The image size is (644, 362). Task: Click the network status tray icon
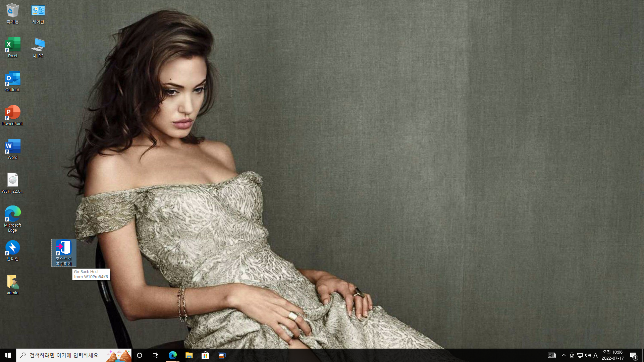click(580, 355)
